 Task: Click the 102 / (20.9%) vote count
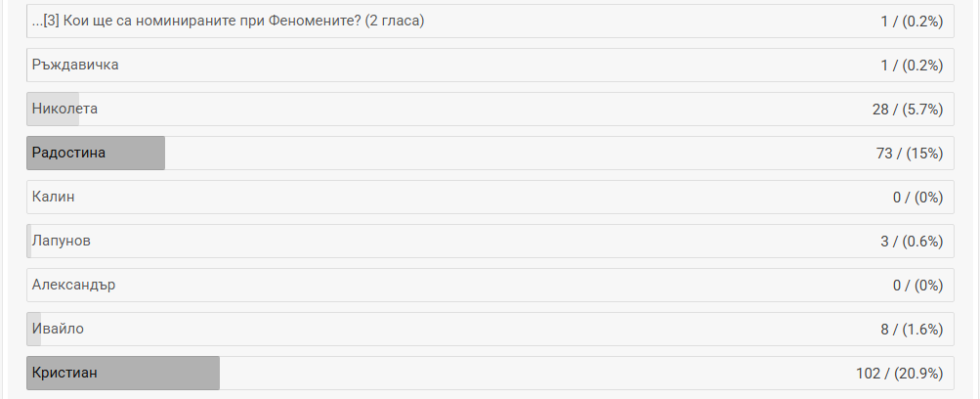click(x=899, y=373)
